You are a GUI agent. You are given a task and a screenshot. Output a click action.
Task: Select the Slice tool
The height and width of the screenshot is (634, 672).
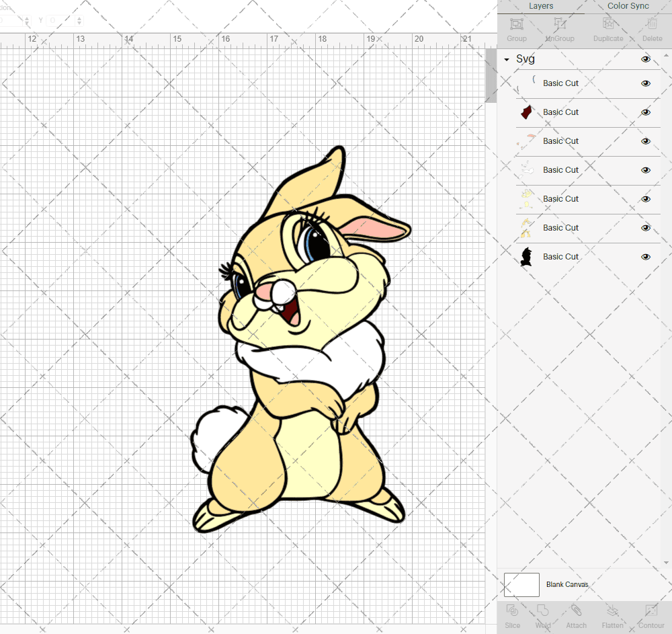pos(512,610)
